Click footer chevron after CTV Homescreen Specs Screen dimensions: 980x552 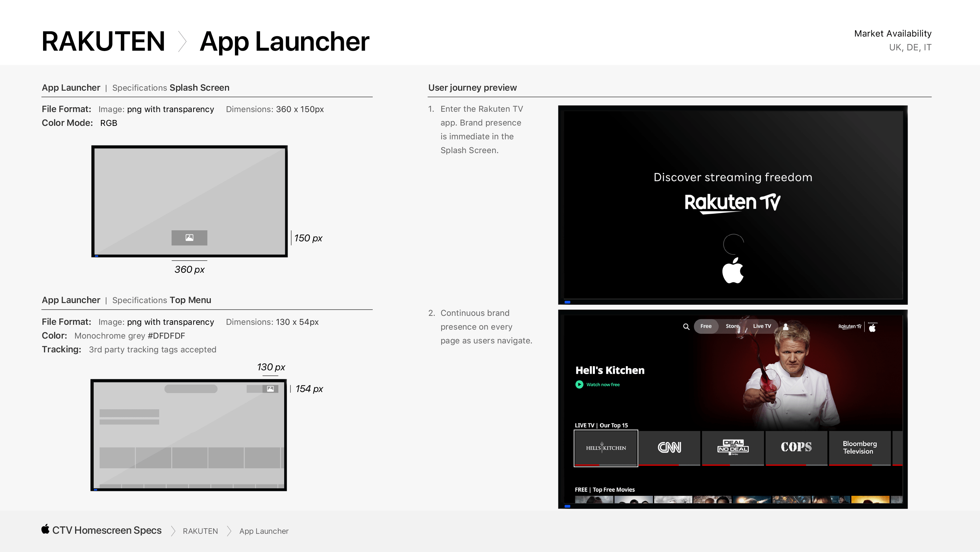click(x=173, y=531)
